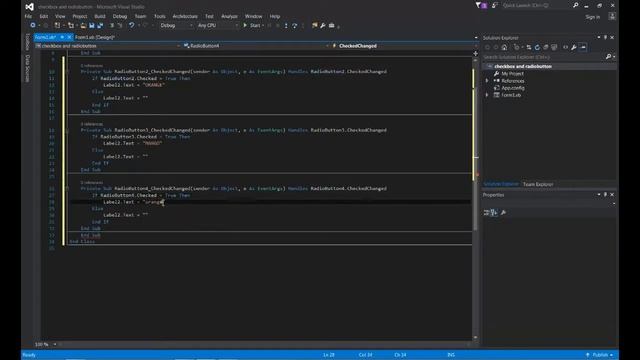
Task: Close the Form1.vb code tab
Action: (x=69, y=37)
